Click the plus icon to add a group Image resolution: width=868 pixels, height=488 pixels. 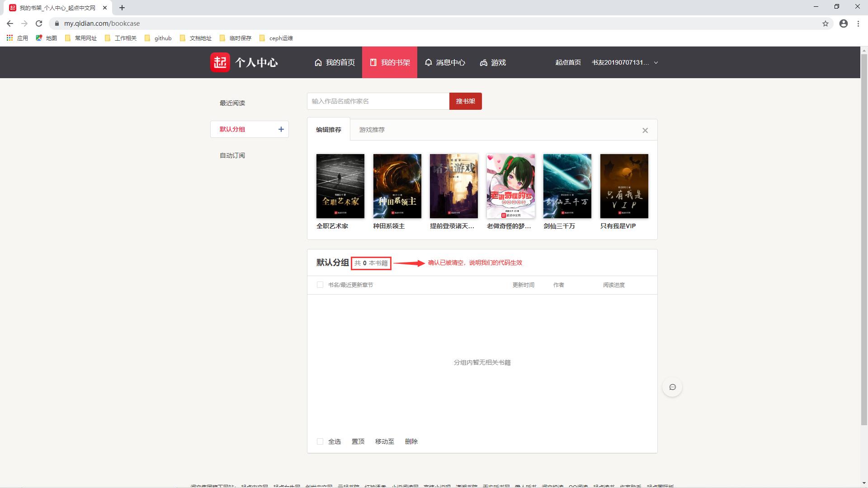click(x=281, y=129)
